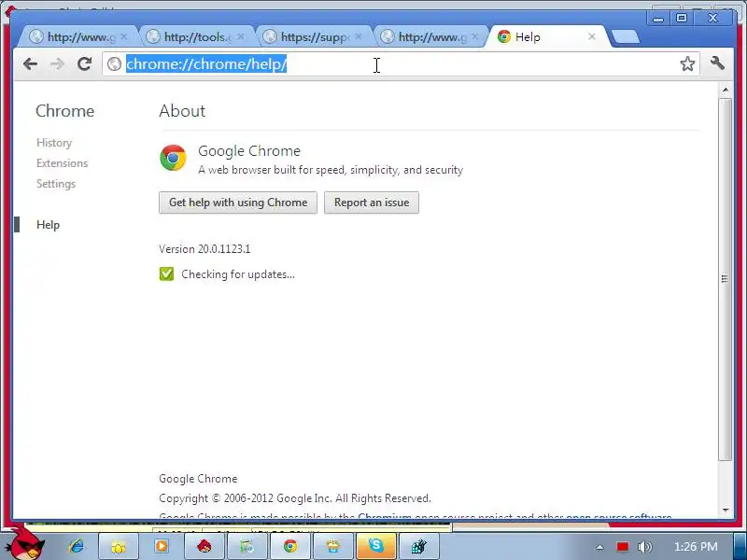Open Skype from the taskbar
747x560 pixels.
(376, 546)
